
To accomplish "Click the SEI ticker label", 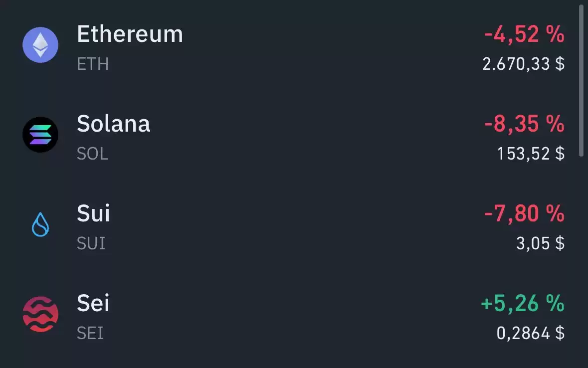I will [90, 333].
